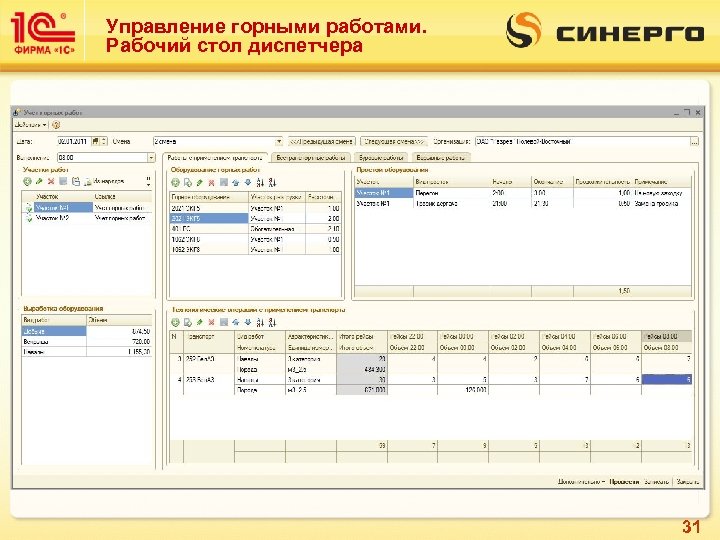Grey square icon in Оборудование горных работ toolbar

click(224, 182)
